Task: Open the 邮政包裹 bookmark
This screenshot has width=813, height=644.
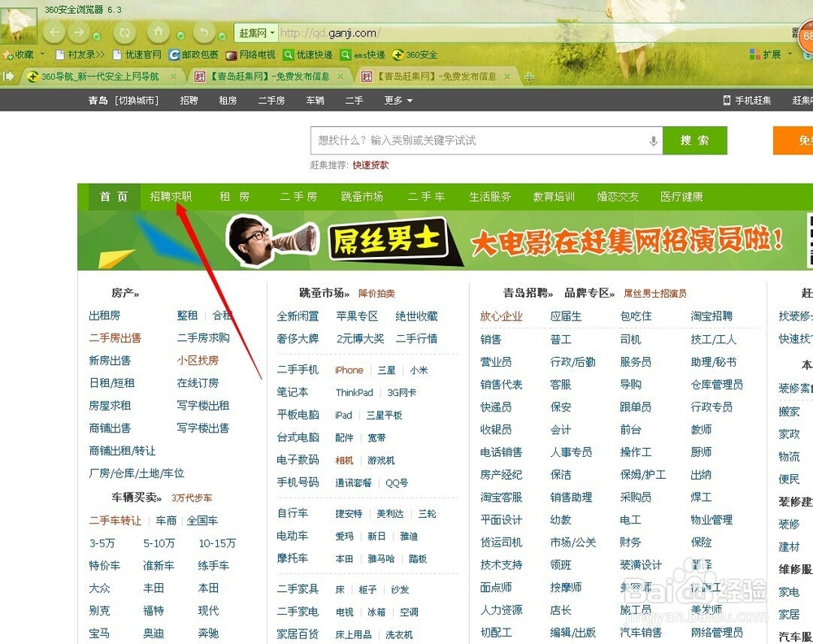Action: (193, 54)
